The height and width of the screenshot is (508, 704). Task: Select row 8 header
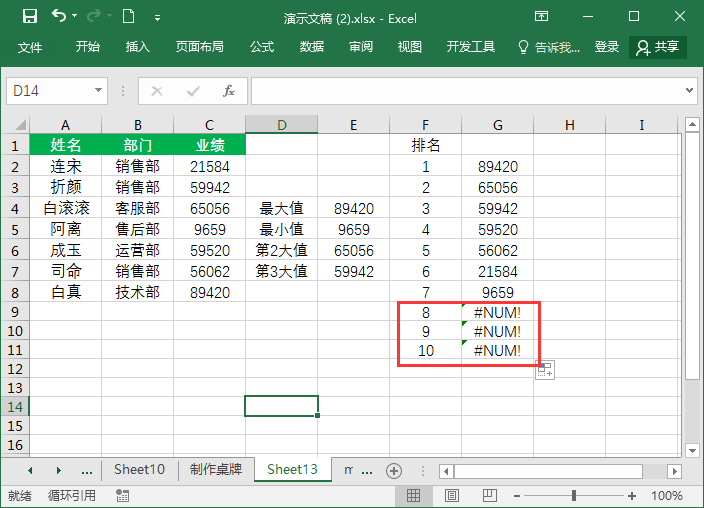(x=15, y=293)
